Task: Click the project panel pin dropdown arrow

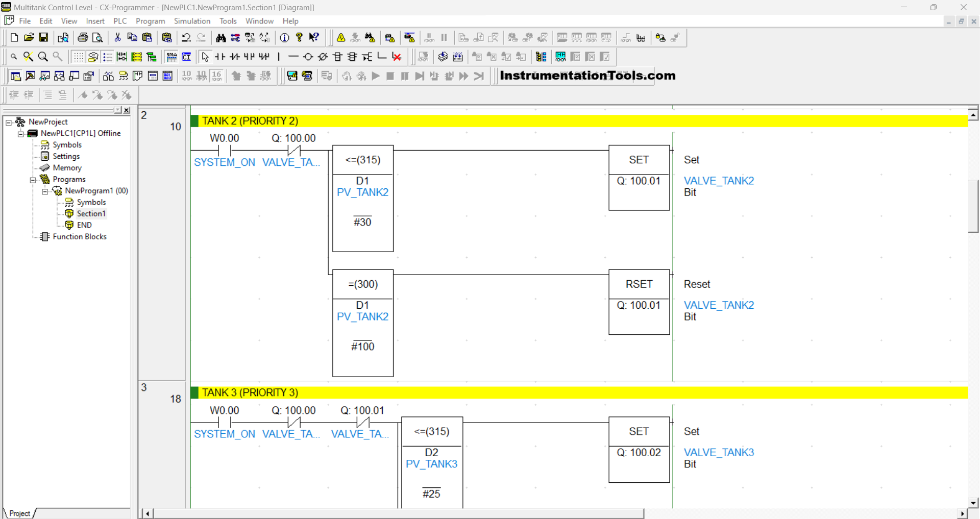Action: (x=118, y=110)
